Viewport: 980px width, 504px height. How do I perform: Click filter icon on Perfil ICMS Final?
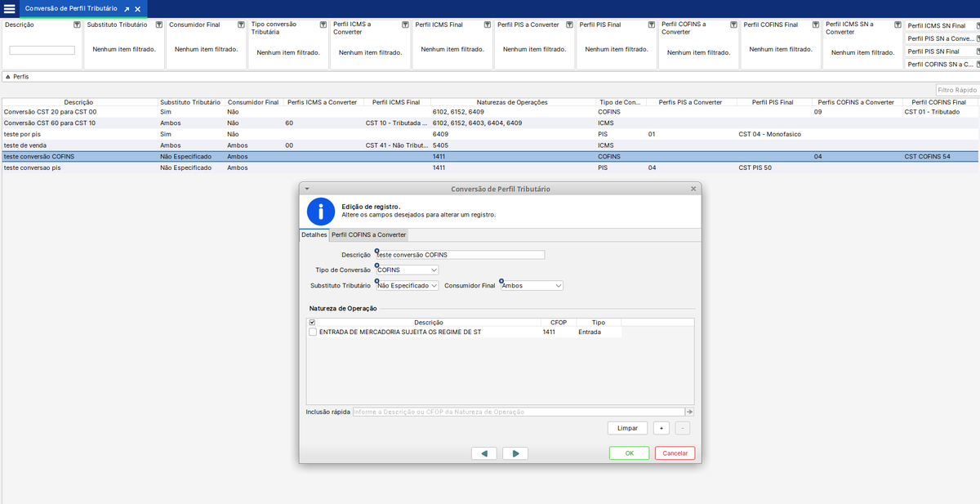pyautogui.click(x=487, y=25)
